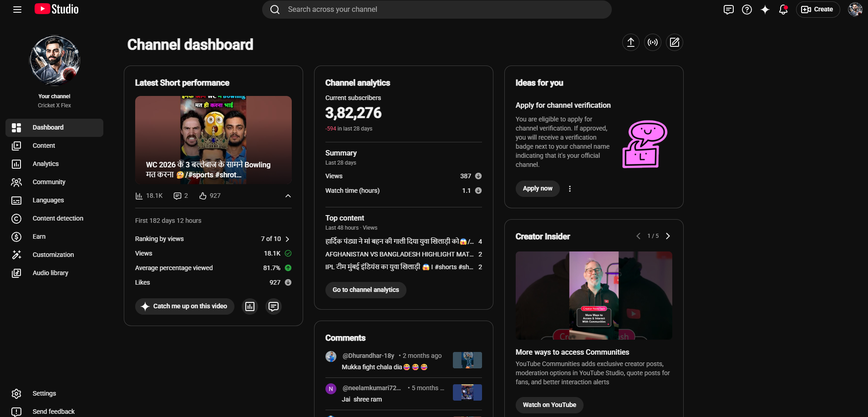The image size is (868, 417).
Task: Open video comments icon beside Catch me up
Action: click(x=274, y=306)
